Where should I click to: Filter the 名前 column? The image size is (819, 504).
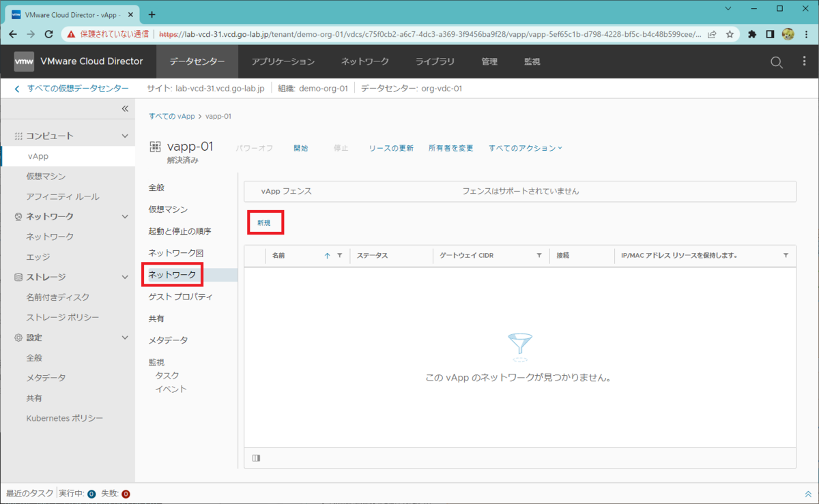pos(340,255)
